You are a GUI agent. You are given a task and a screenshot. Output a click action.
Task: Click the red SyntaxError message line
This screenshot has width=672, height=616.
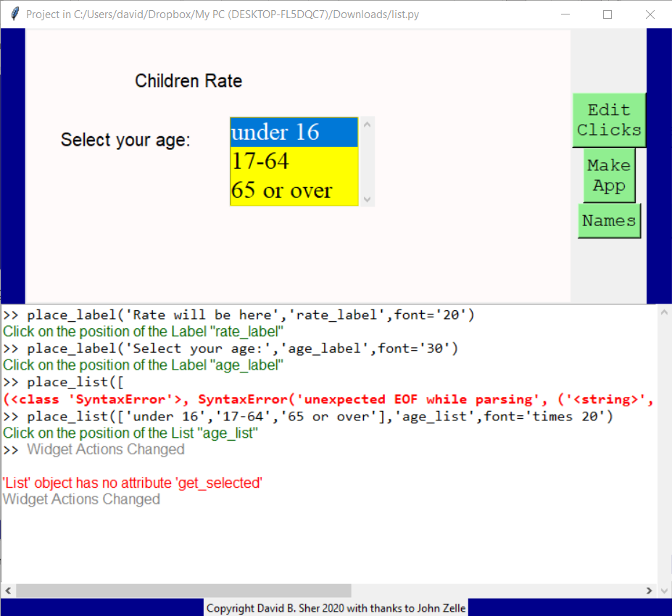pos(328,399)
